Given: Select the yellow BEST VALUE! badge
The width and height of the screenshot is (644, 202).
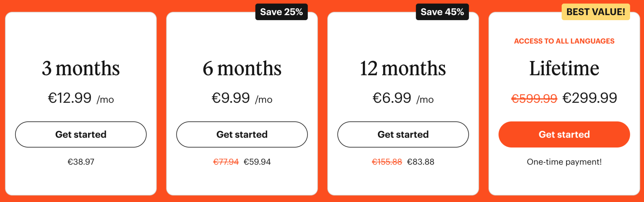Looking at the screenshot, I should point(596,12).
